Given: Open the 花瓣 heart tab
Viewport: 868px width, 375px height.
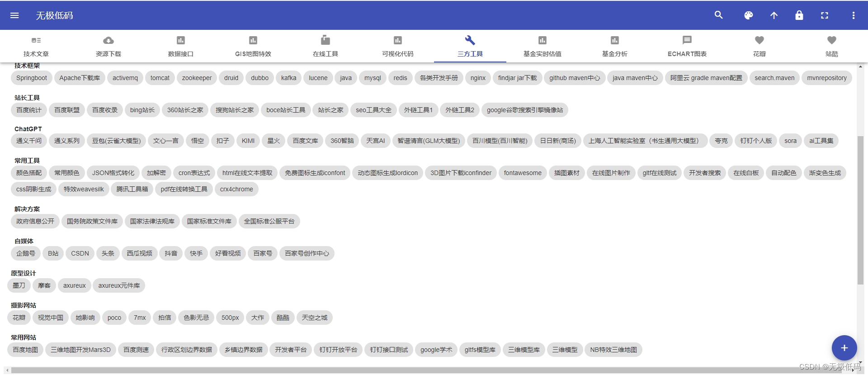Looking at the screenshot, I should tap(759, 46).
